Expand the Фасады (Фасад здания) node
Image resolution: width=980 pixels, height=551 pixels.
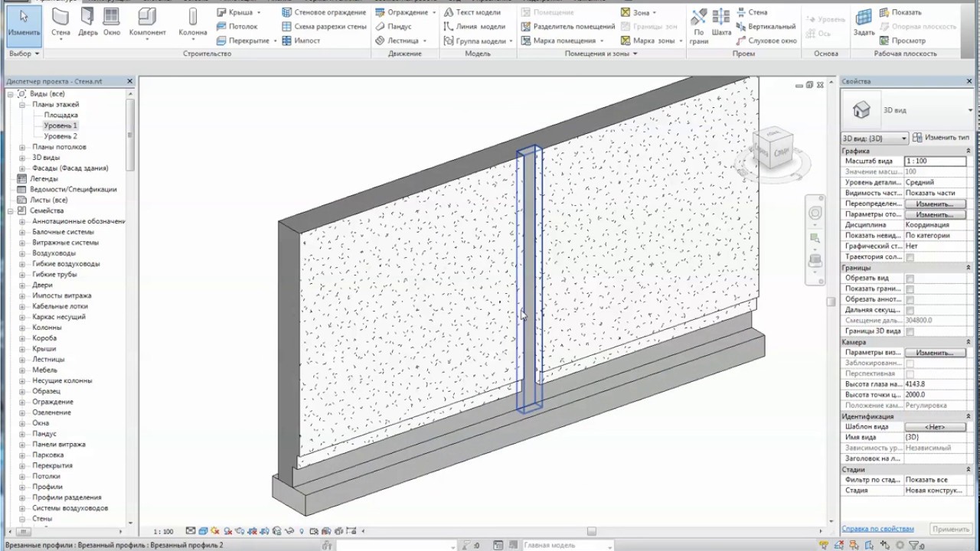(x=23, y=168)
